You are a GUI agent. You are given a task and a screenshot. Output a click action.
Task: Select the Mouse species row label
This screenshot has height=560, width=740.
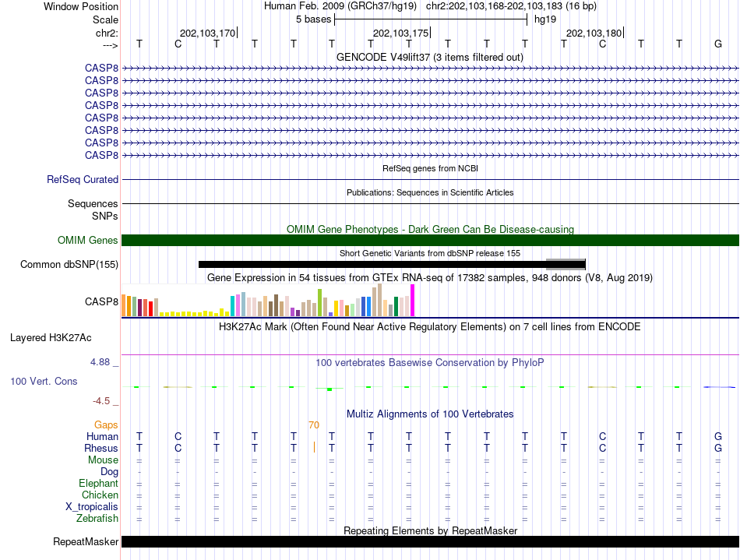click(103, 460)
